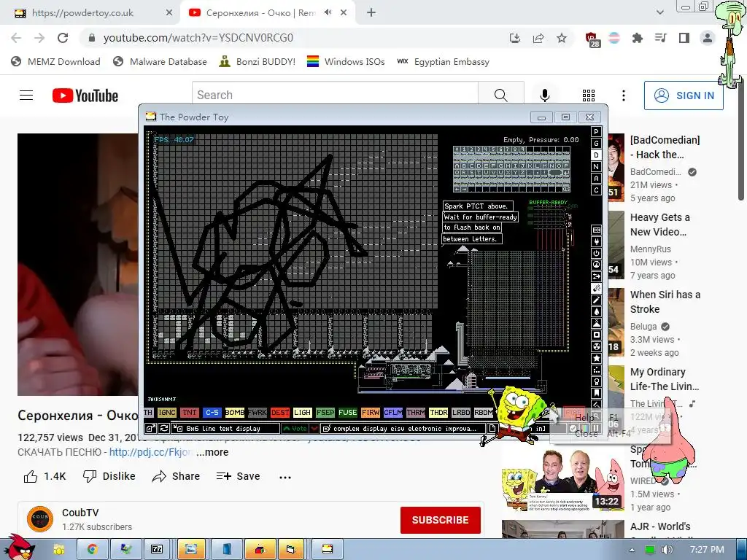Open the Game of Life (dots) section
The width and height of the screenshot is (747, 560).
[596, 370]
